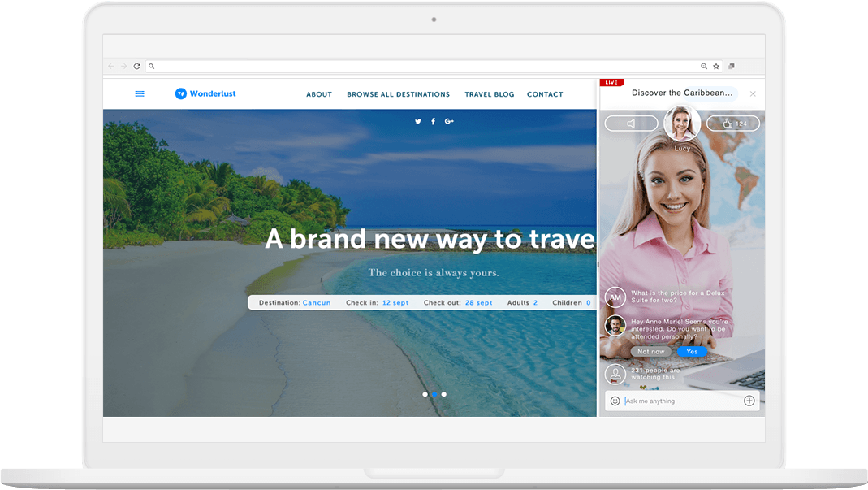
Task: Decline with the Not now button
Action: tap(650, 351)
